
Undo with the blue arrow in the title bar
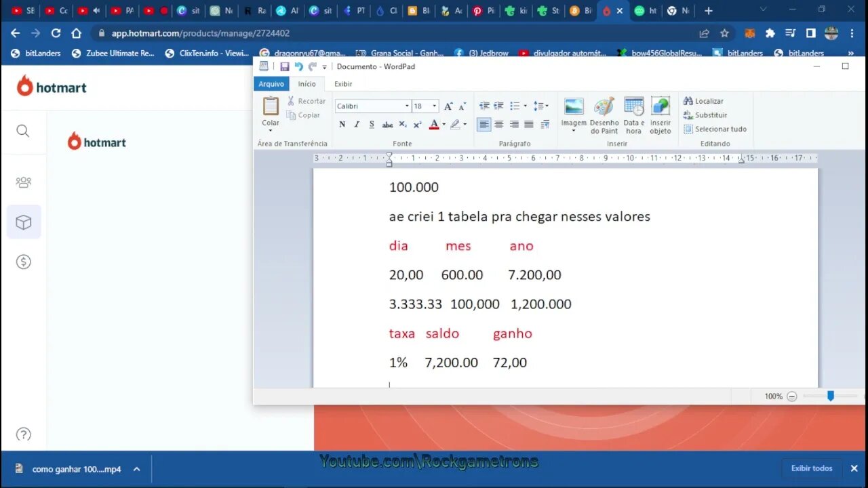click(298, 66)
